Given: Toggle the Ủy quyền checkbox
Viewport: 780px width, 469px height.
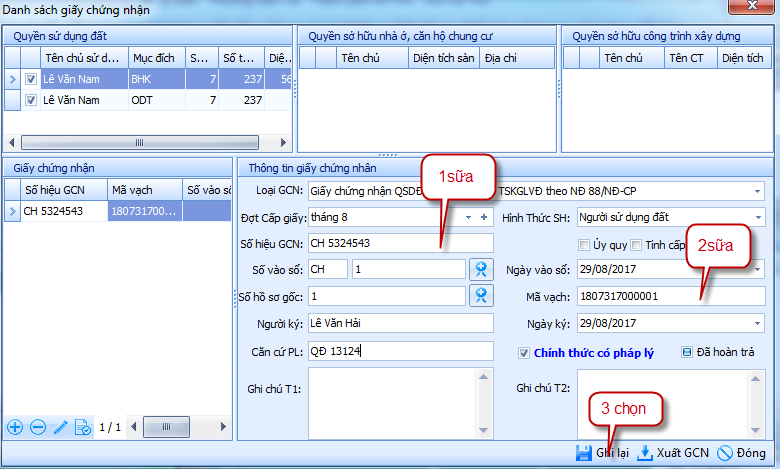Looking at the screenshot, I should [585, 245].
